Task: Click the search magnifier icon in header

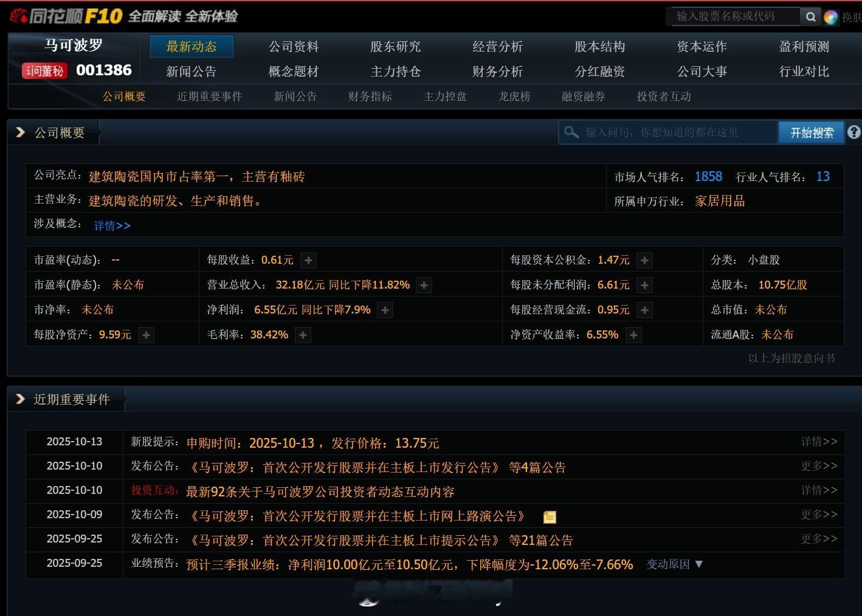Action: click(810, 17)
